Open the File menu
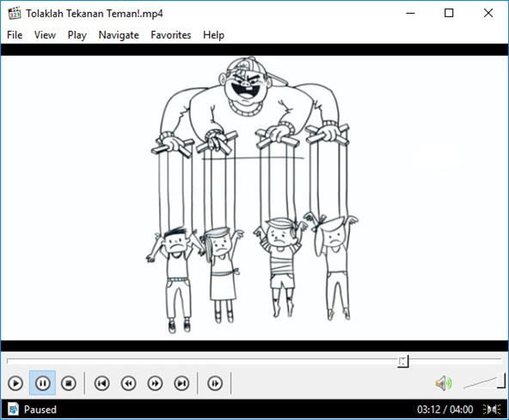 [x=15, y=35]
